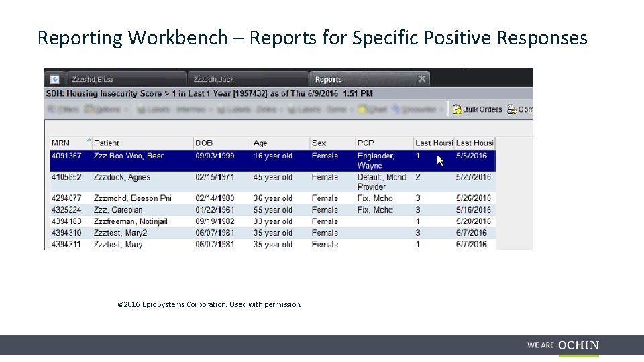Select MRN 4394310 cell
The image size is (644, 362).
coord(66,233)
